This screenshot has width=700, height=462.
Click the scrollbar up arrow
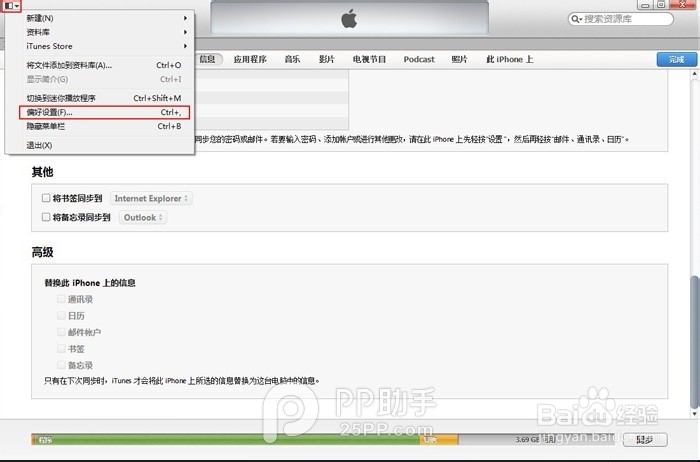click(694, 74)
